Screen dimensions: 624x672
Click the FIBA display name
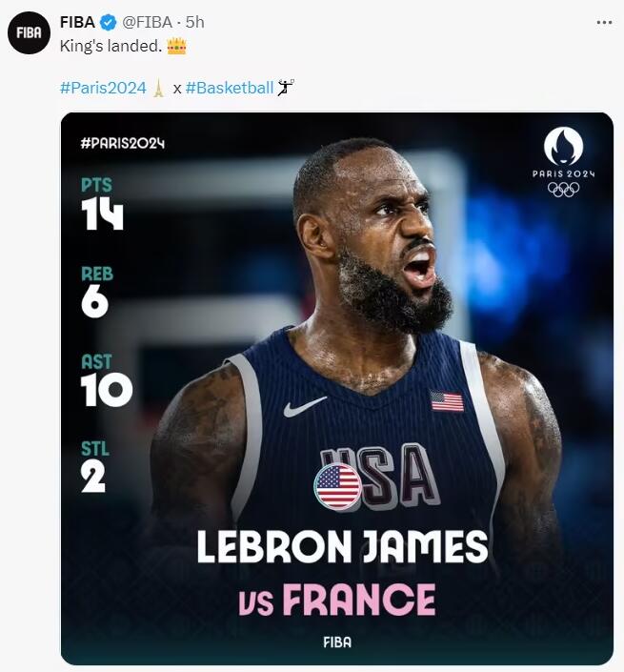point(78,22)
